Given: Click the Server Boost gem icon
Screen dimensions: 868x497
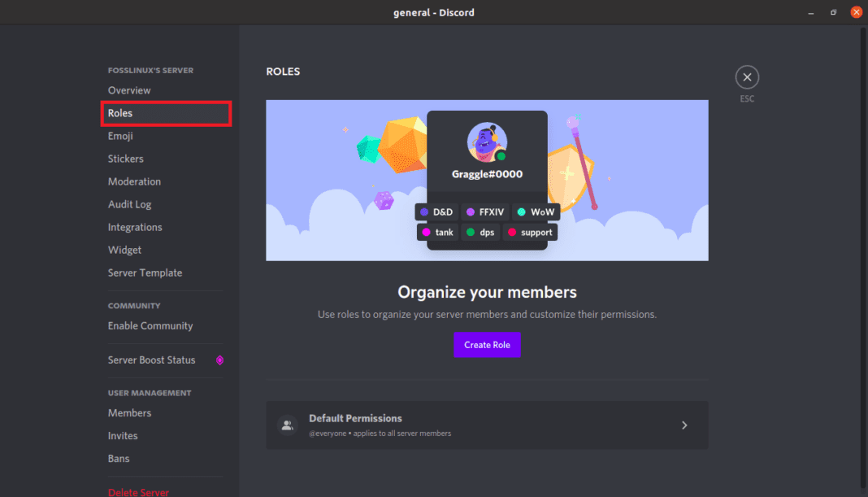Looking at the screenshot, I should 219,360.
